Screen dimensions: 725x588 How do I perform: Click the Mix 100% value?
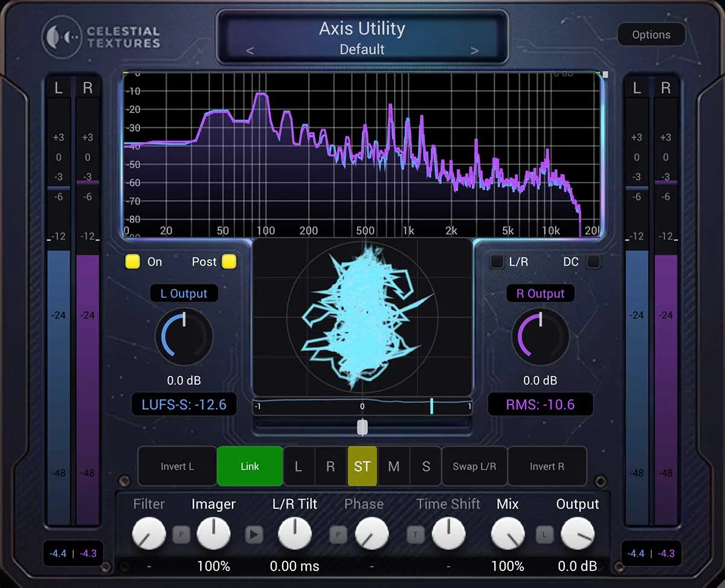pos(507,566)
